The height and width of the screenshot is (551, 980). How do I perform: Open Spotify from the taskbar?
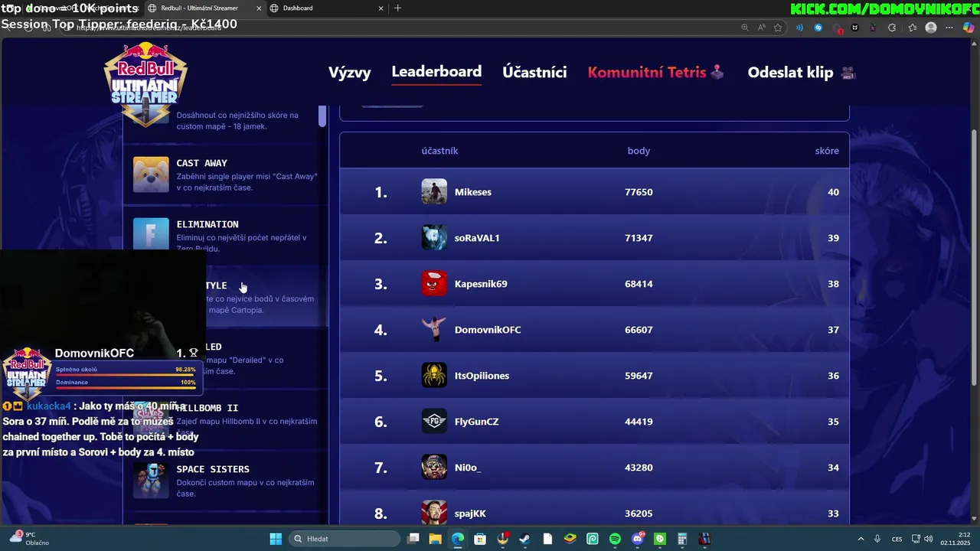[x=615, y=539]
